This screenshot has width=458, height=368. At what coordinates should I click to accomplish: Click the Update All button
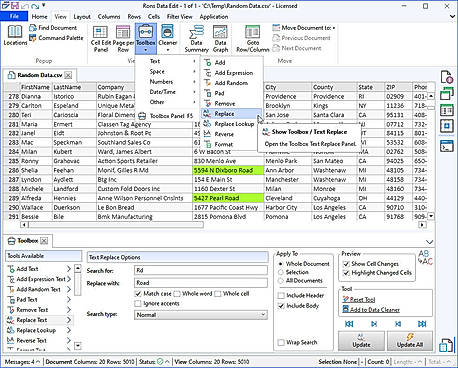410,341
